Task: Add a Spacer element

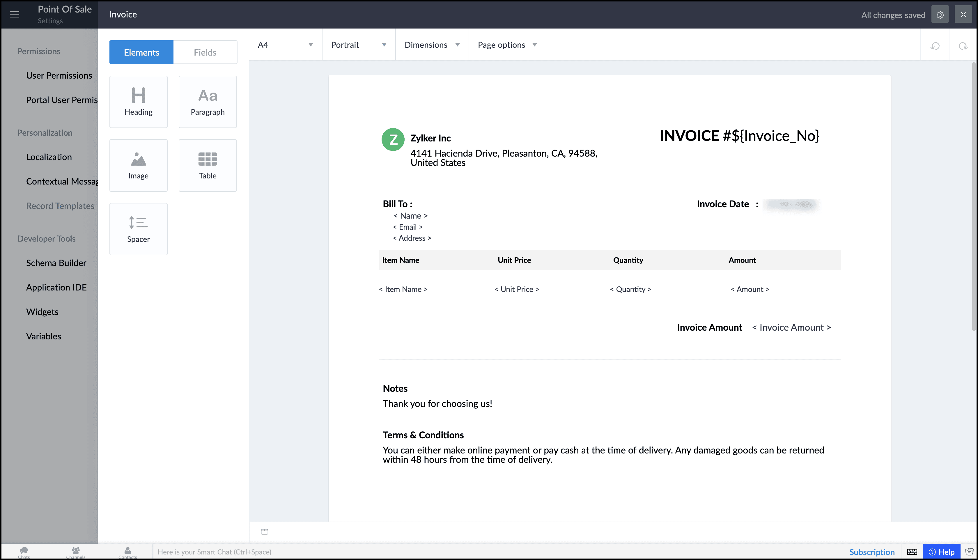Action: click(138, 229)
